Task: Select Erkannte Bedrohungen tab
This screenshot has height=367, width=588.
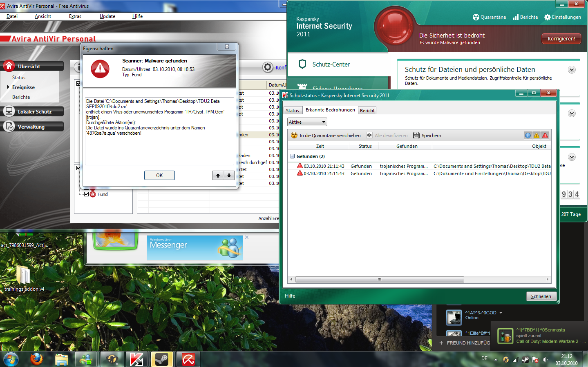Action: tap(330, 110)
